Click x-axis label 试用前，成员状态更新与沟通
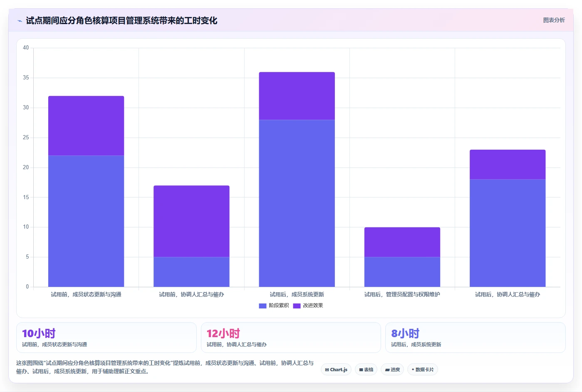The height and width of the screenshot is (392, 582). click(x=86, y=294)
